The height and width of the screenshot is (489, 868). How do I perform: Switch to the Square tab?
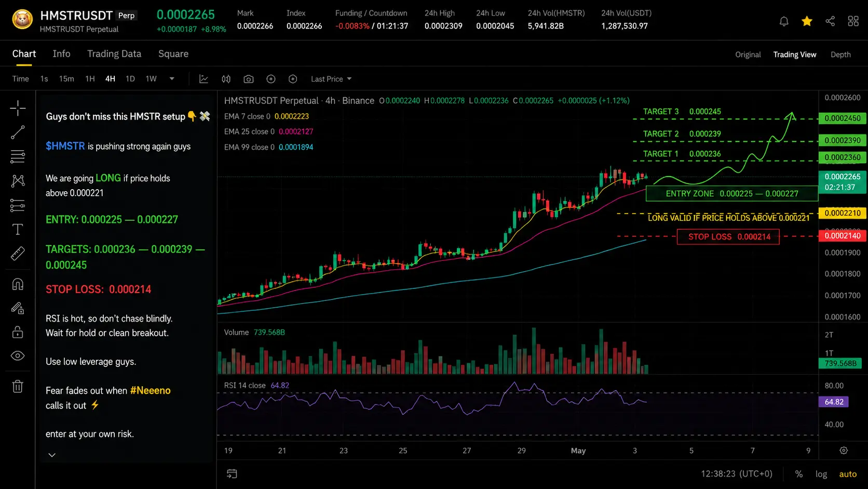(173, 54)
